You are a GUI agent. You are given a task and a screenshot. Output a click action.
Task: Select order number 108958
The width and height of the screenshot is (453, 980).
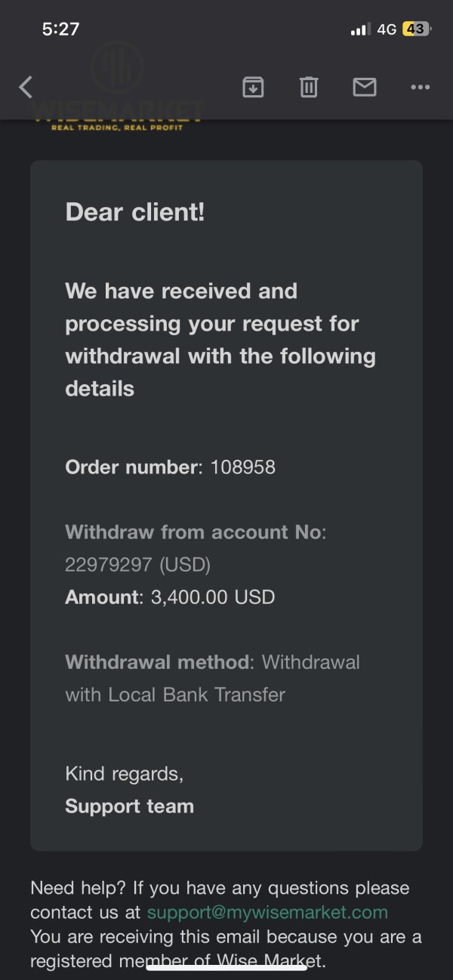pyautogui.click(x=242, y=467)
